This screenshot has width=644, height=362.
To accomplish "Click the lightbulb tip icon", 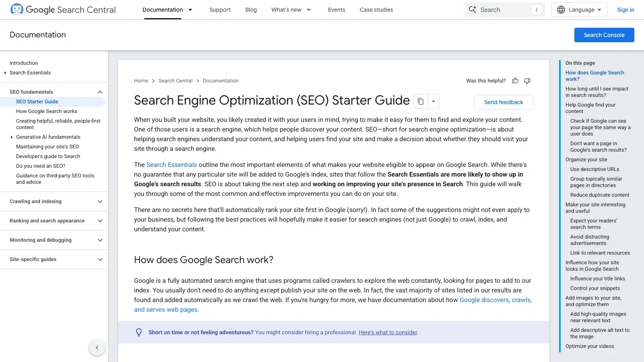I will coord(139,332).
